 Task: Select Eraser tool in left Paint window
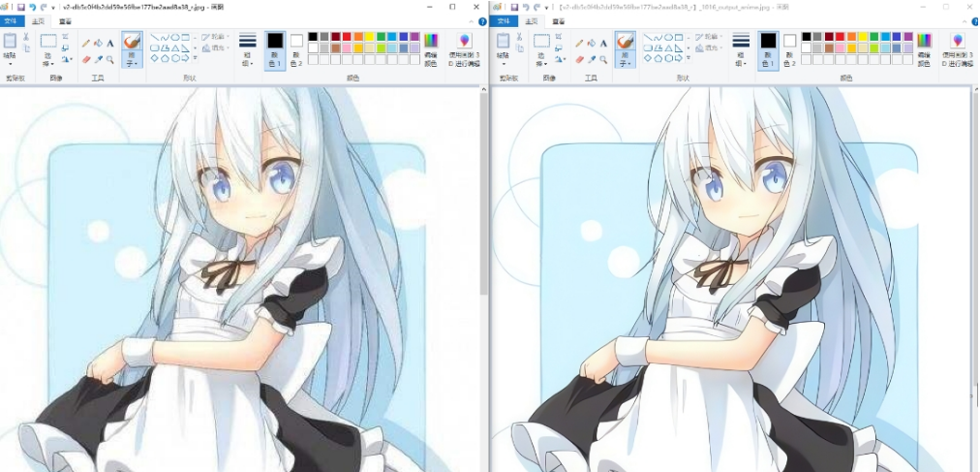[x=86, y=59]
